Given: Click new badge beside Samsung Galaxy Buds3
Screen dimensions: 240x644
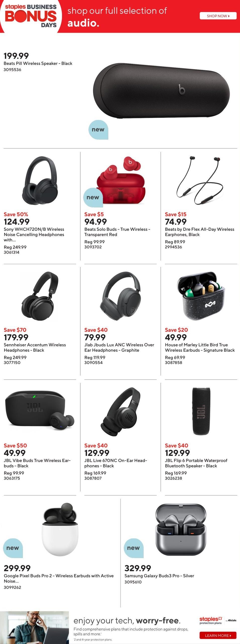Looking at the screenshot, I should pyautogui.click(x=134, y=548).
